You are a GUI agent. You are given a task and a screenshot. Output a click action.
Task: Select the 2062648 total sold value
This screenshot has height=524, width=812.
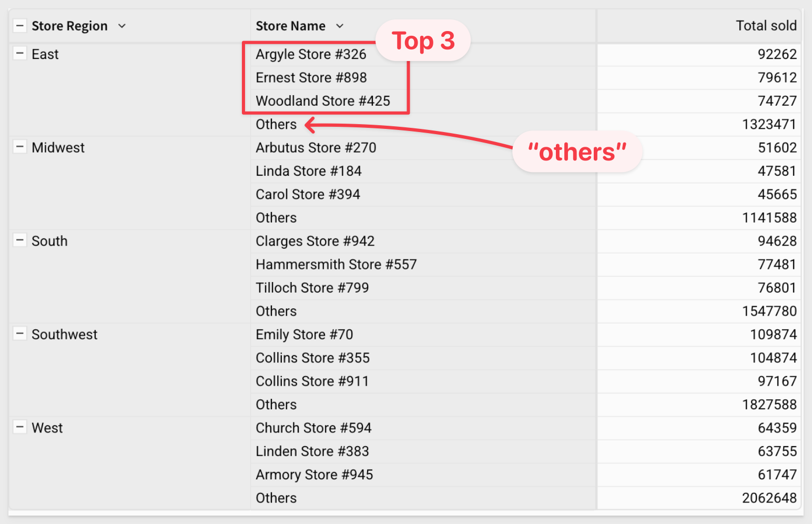[769, 498]
